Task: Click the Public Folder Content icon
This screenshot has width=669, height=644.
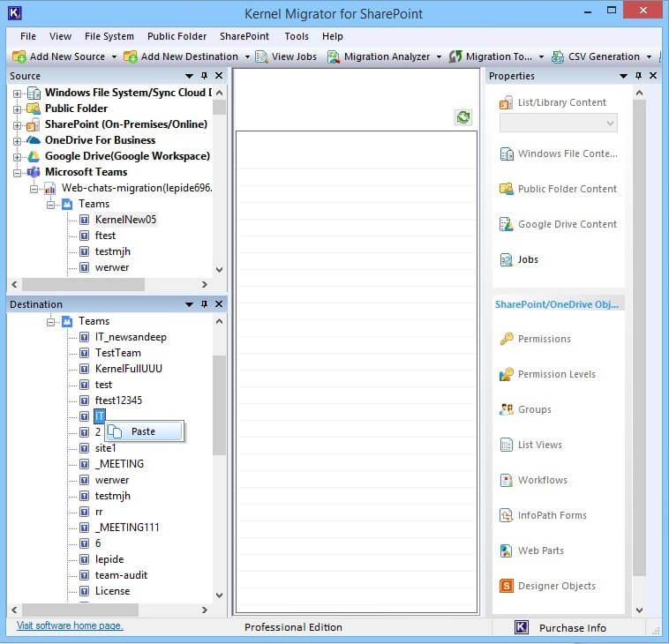Action: pyautogui.click(x=507, y=189)
